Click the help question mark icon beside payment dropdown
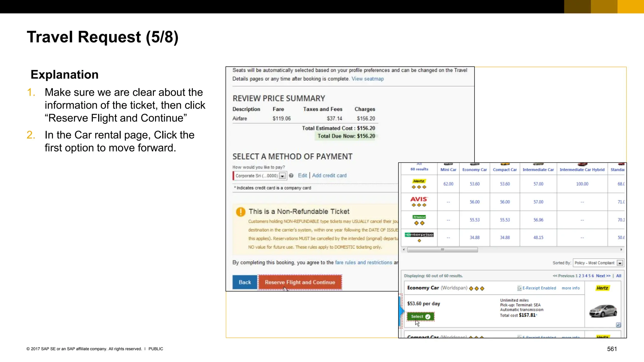644x362 pixels. pos(291,176)
